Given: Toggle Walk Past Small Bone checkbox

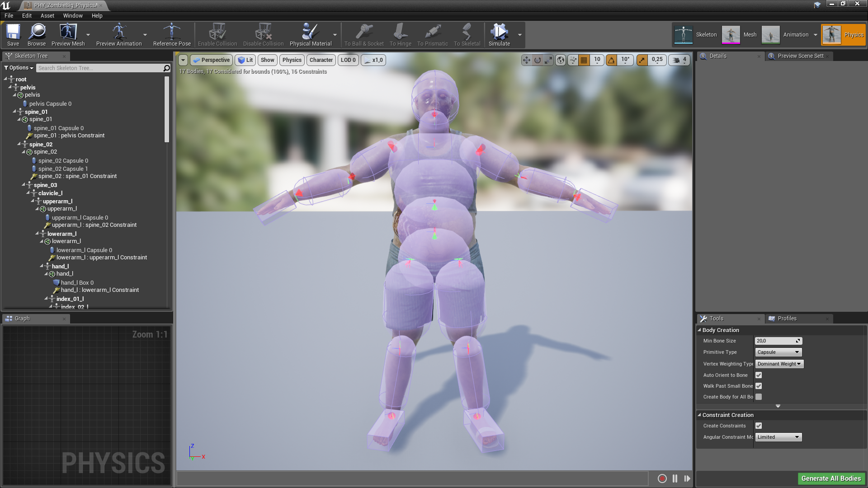Looking at the screenshot, I should point(759,386).
